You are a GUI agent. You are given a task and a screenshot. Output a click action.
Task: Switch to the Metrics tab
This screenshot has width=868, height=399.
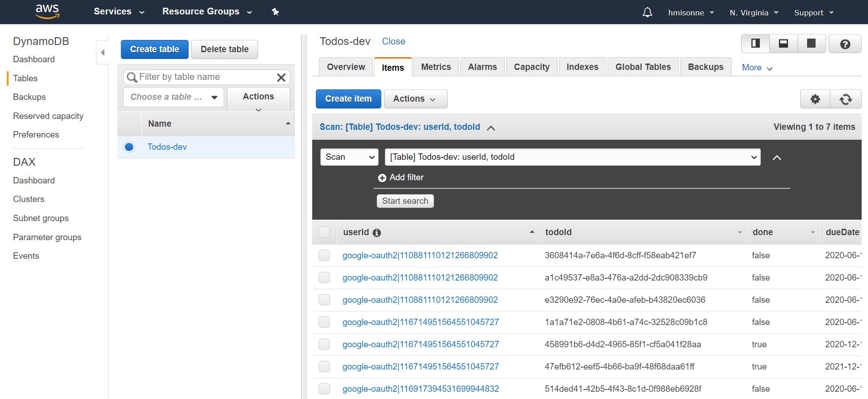click(436, 67)
